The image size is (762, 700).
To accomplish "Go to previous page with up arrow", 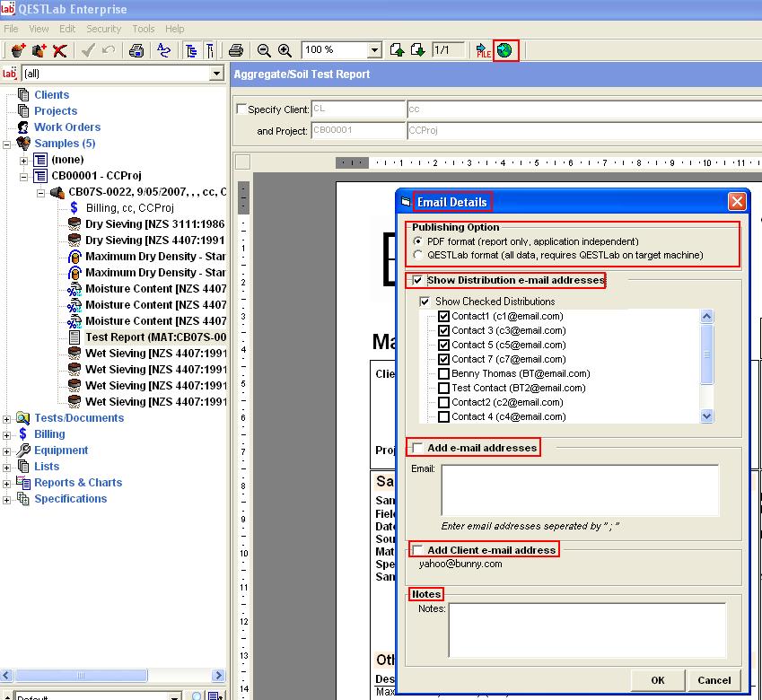I will point(398,50).
